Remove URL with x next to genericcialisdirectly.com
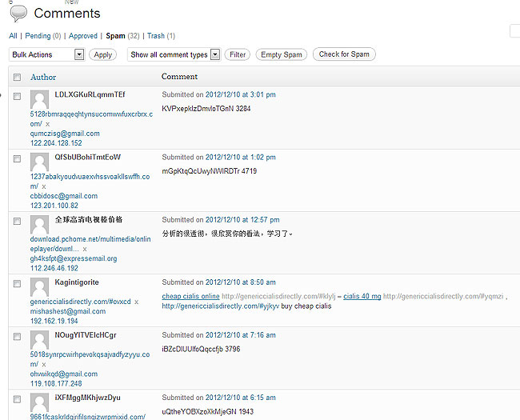The height and width of the screenshot is (420, 520). pos(137,302)
